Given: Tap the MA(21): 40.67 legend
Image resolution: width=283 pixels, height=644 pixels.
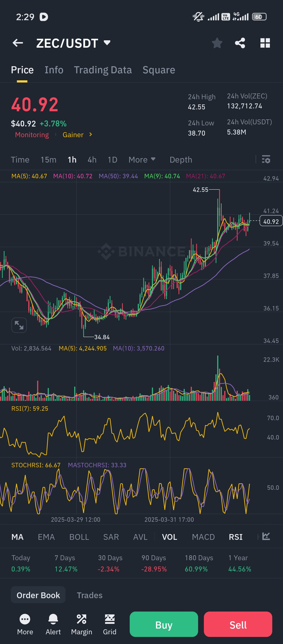Looking at the screenshot, I should click(x=205, y=176).
